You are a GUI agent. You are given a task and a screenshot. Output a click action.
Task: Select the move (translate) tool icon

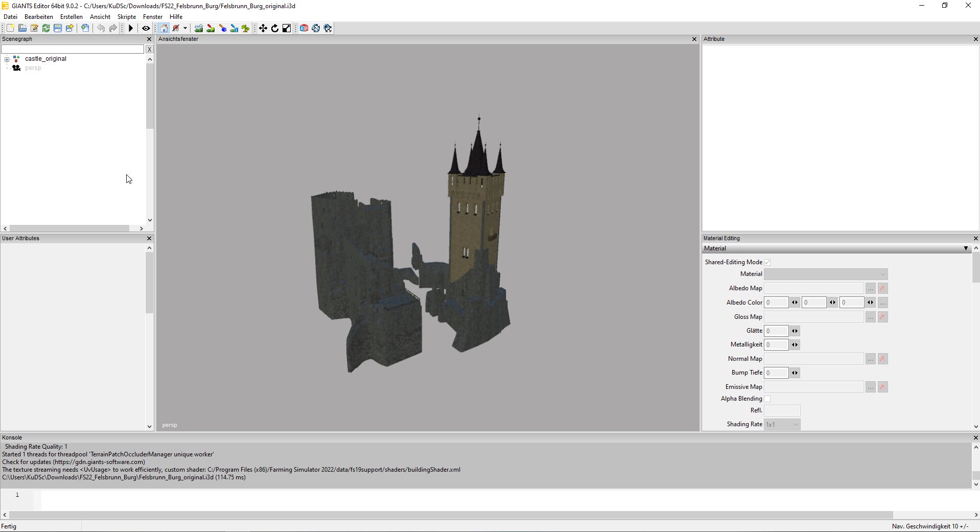263,28
